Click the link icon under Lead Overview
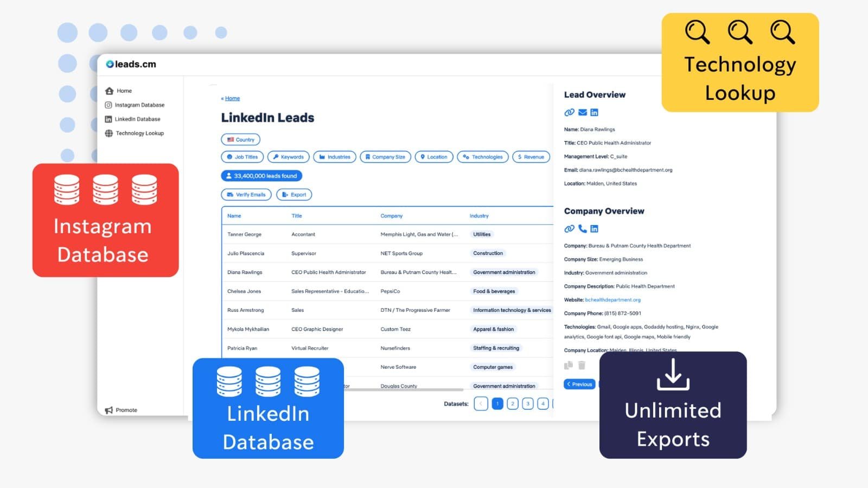This screenshot has width=868, height=488. coord(569,112)
